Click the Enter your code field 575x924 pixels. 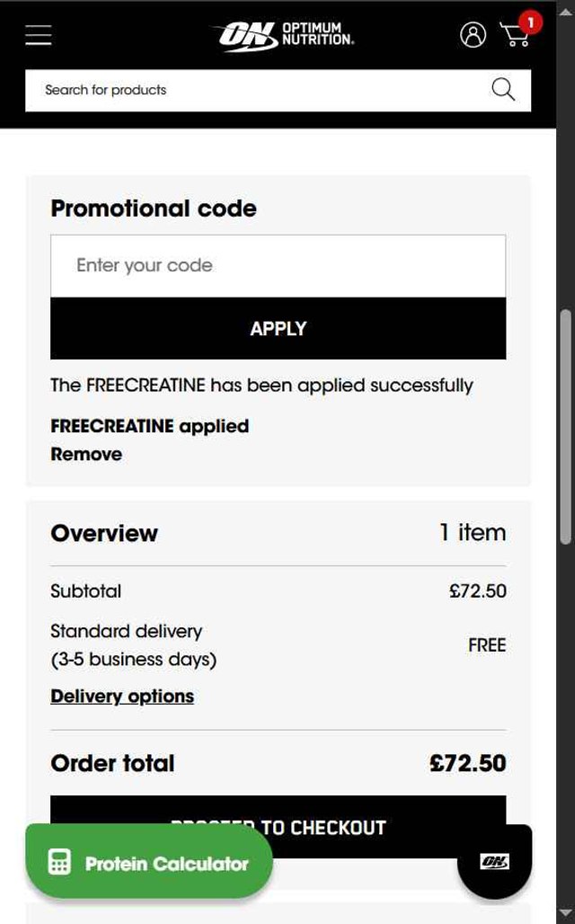click(278, 266)
